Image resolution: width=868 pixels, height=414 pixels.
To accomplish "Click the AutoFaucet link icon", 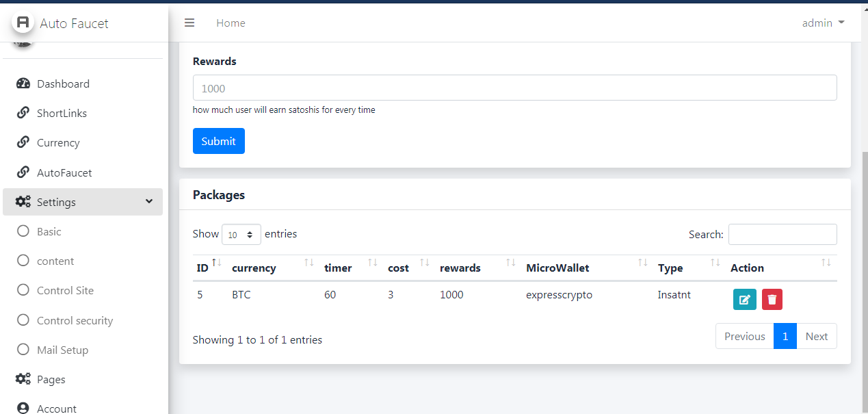I will point(23,172).
